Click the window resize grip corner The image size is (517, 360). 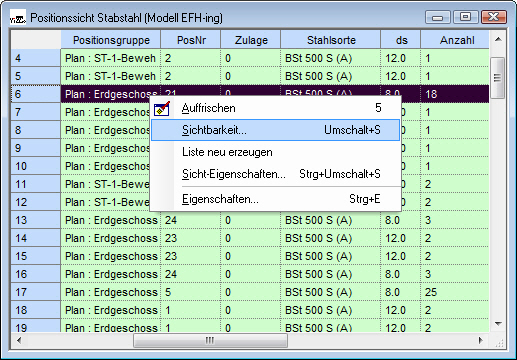point(499,342)
